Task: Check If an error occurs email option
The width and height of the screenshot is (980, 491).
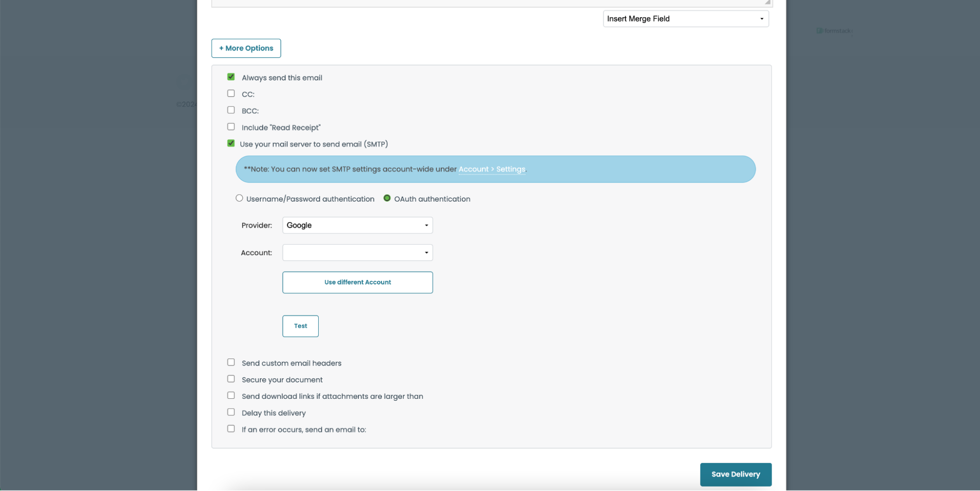Action: pos(231,429)
